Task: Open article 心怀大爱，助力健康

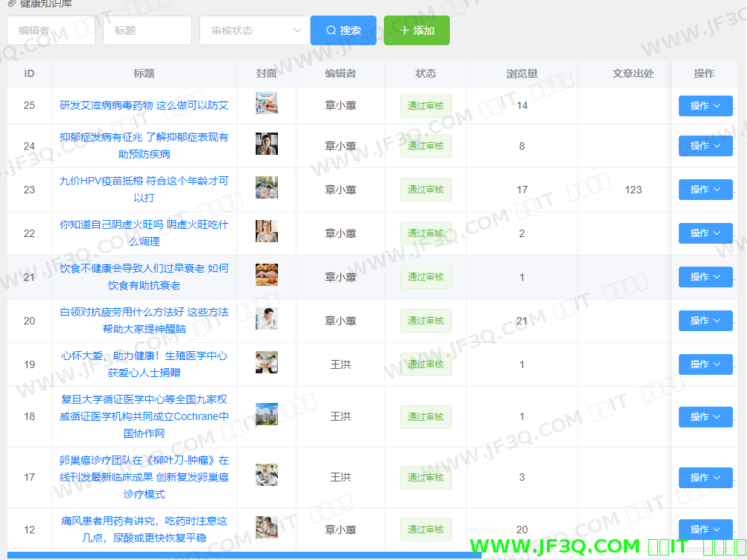Action: pyautogui.click(x=144, y=364)
